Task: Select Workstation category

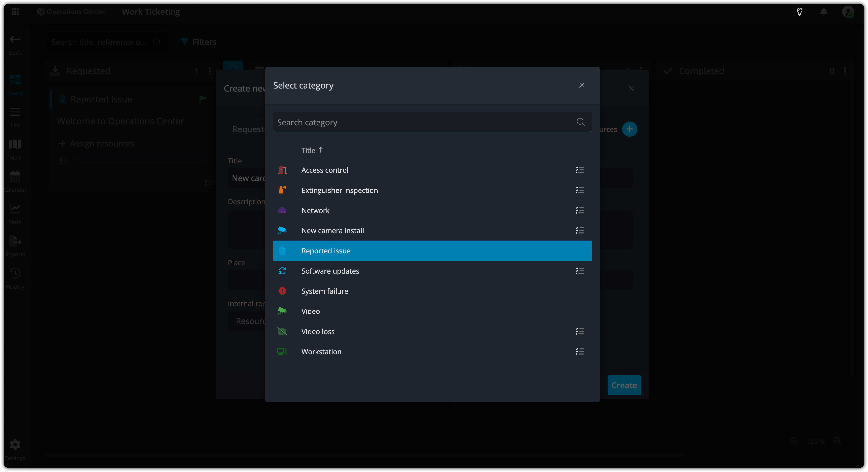Action: [432, 352]
